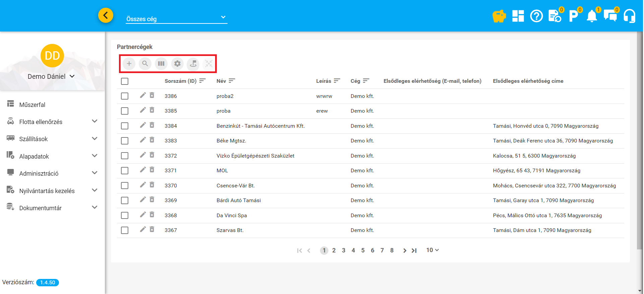The width and height of the screenshot is (644, 294).
Task: Open the rows-per-page dropdown showing 10
Action: coord(432,250)
